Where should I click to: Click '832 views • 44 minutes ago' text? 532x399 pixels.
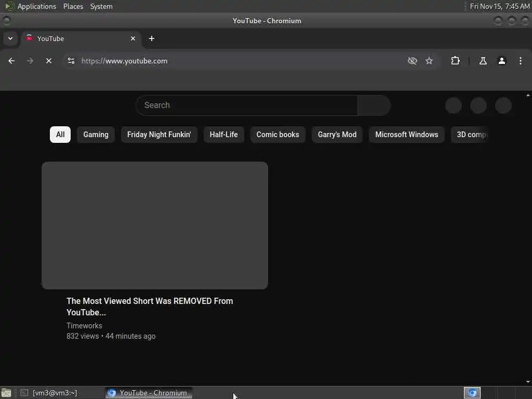coord(111,336)
